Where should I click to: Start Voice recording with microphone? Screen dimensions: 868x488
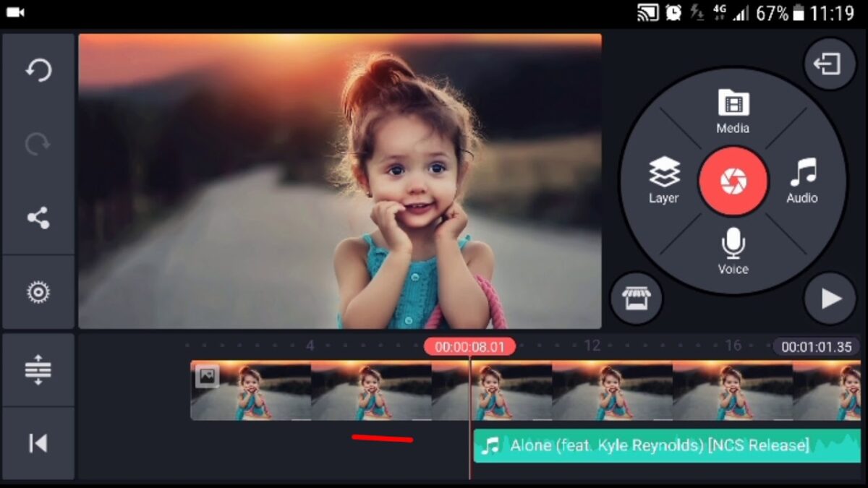[733, 251]
